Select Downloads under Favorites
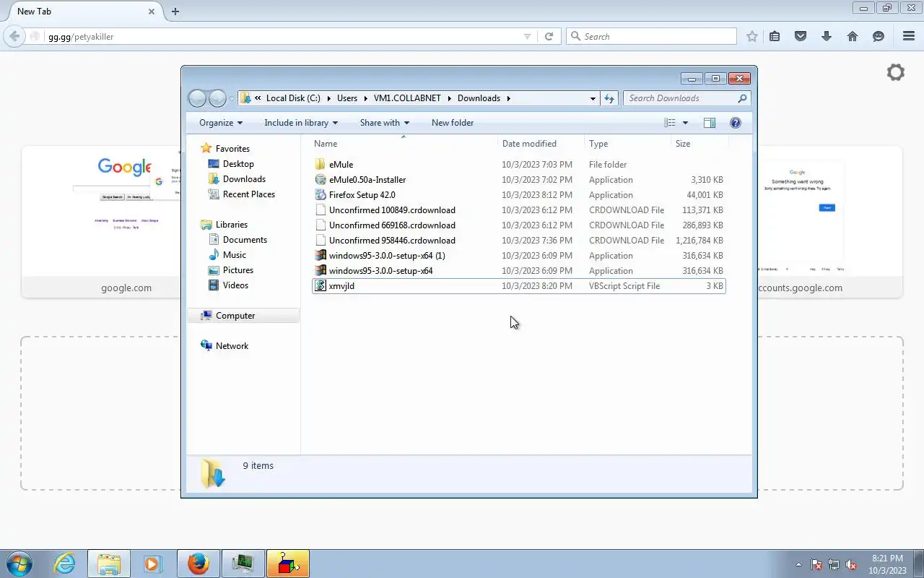 coord(244,179)
